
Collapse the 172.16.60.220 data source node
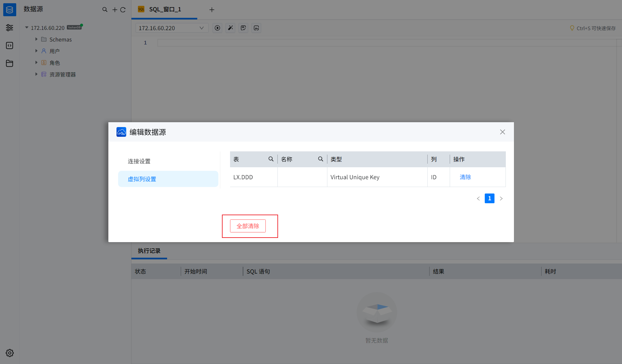pos(27,28)
